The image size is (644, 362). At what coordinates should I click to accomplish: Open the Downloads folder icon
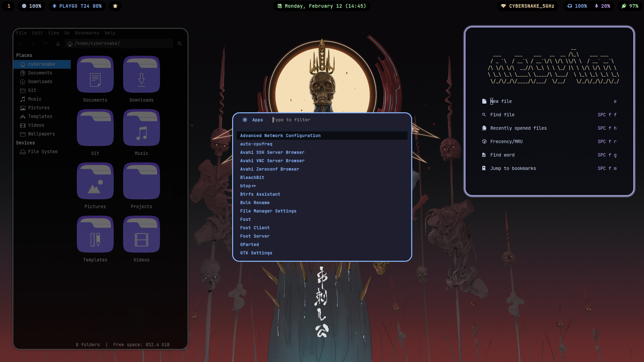tap(141, 74)
